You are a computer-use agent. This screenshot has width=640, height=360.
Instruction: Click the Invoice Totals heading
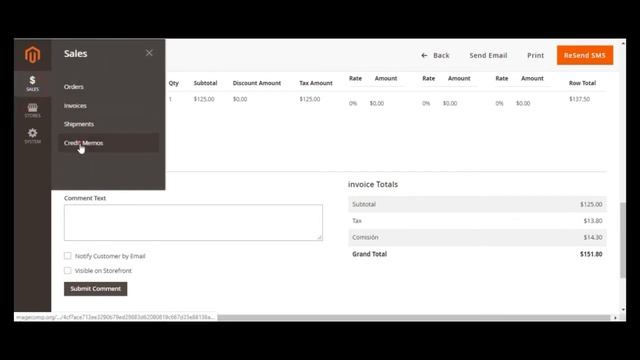point(373,184)
